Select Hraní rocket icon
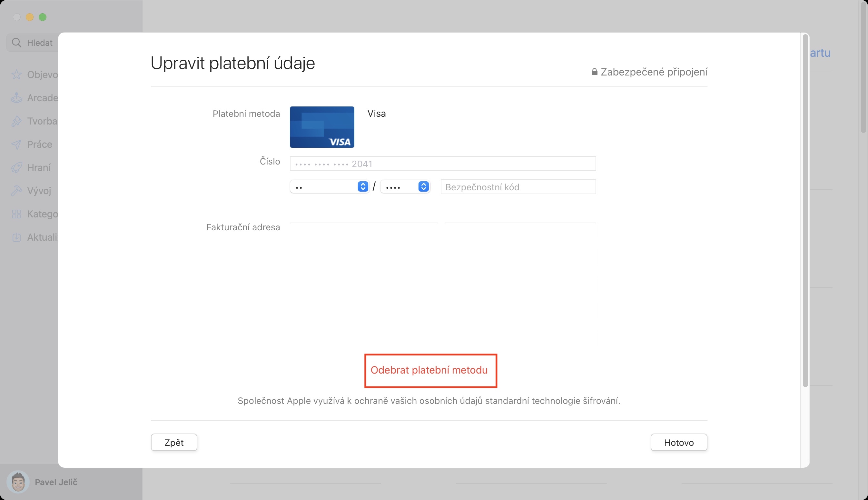This screenshot has height=500, width=868. click(x=16, y=168)
